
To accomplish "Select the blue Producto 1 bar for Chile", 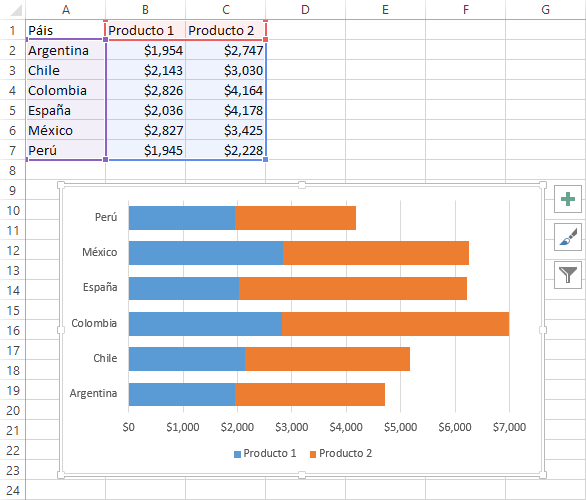I will (x=187, y=359).
